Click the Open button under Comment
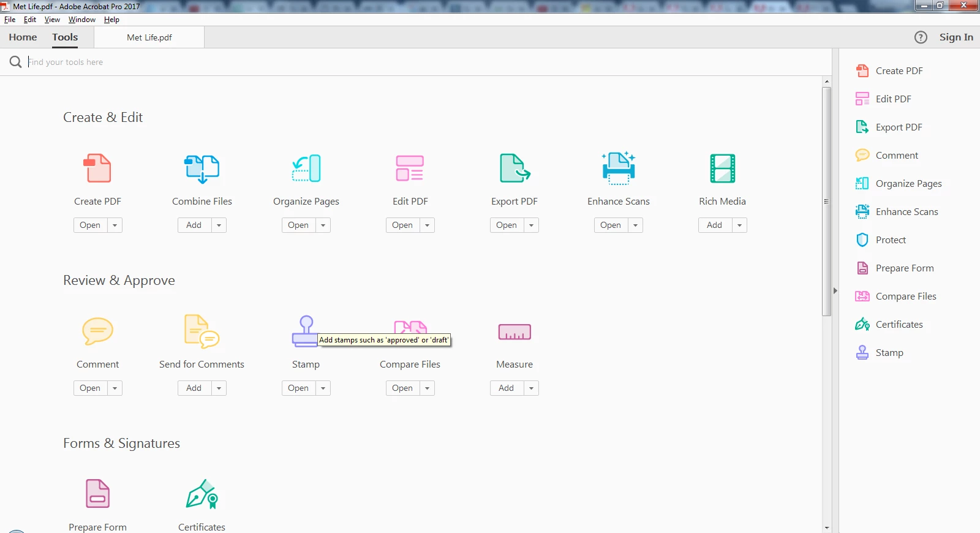980x533 pixels. click(x=91, y=388)
